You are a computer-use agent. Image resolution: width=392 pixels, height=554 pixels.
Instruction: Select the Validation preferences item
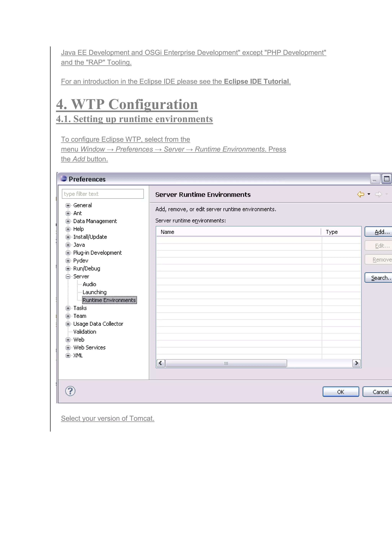click(x=85, y=332)
